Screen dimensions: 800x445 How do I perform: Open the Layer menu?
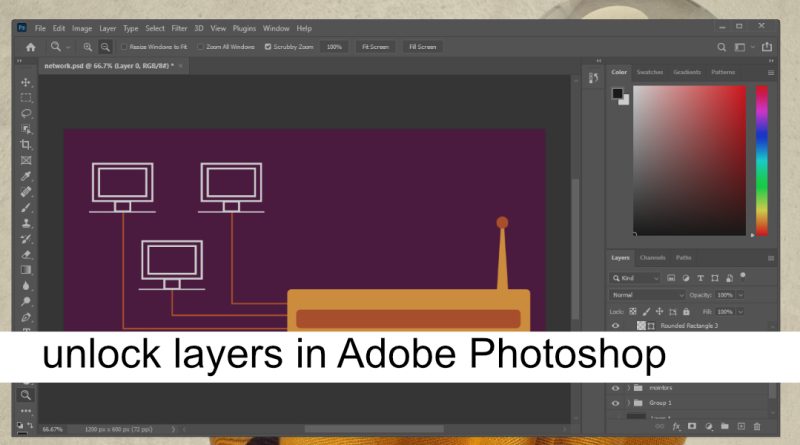coord(107,29)
